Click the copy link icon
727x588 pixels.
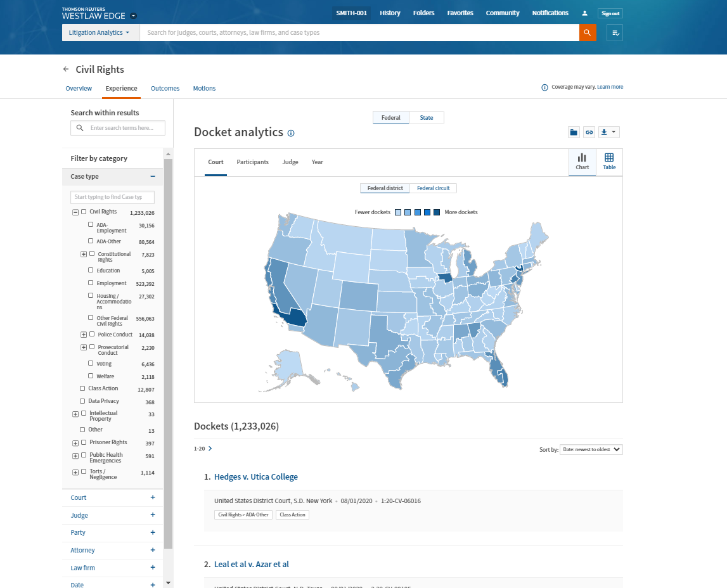pos(589,132)
